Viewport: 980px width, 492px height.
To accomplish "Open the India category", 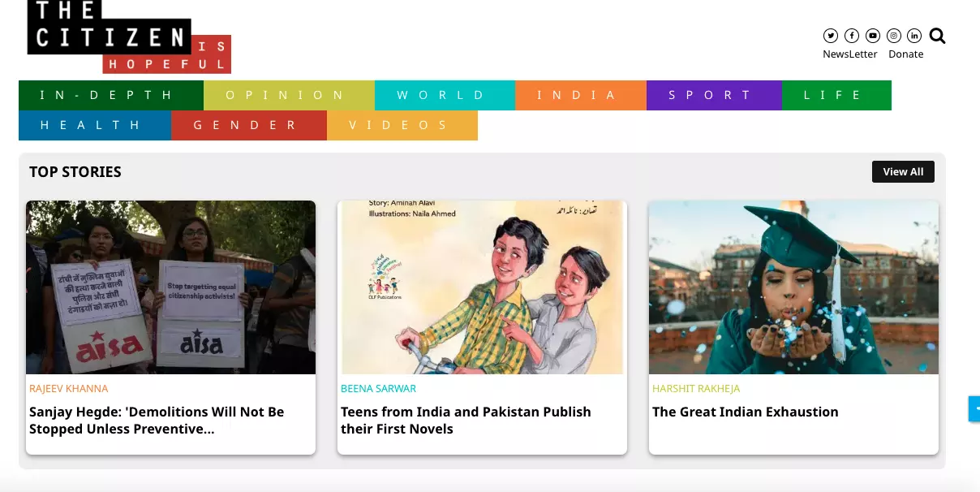I will click(579, 95).
